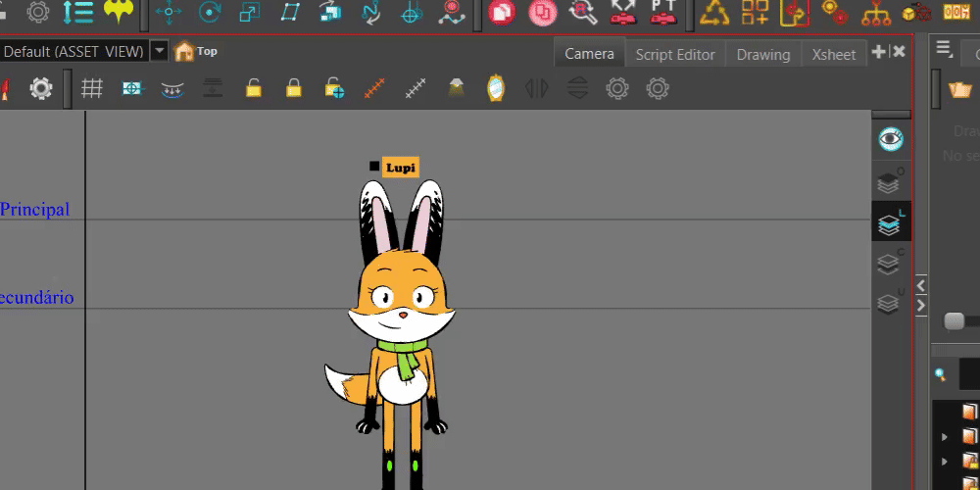Click the Scale tool icon
Viewport: 980px width, 490px height.
point(250,13)
